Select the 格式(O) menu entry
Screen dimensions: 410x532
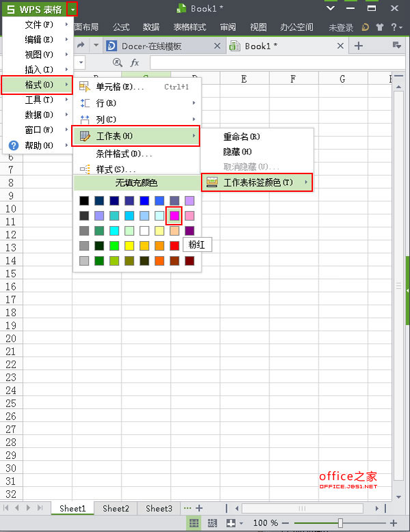37,85
